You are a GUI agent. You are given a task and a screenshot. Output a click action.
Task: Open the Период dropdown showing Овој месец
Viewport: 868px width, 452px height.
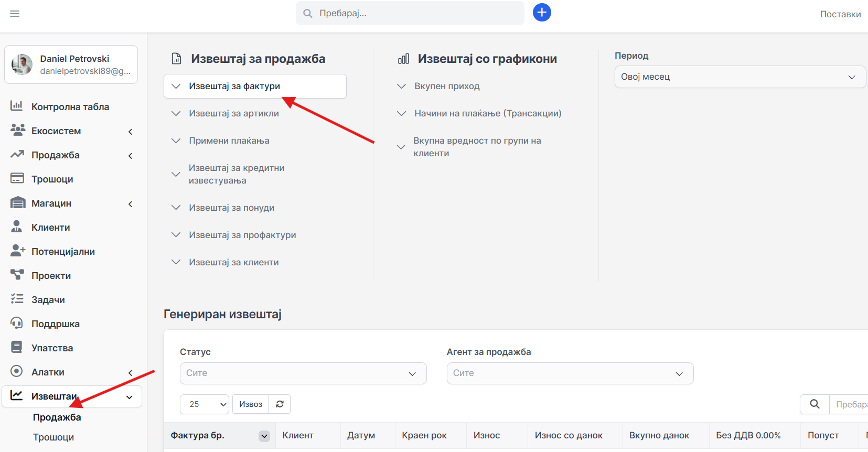coord(740,77)
